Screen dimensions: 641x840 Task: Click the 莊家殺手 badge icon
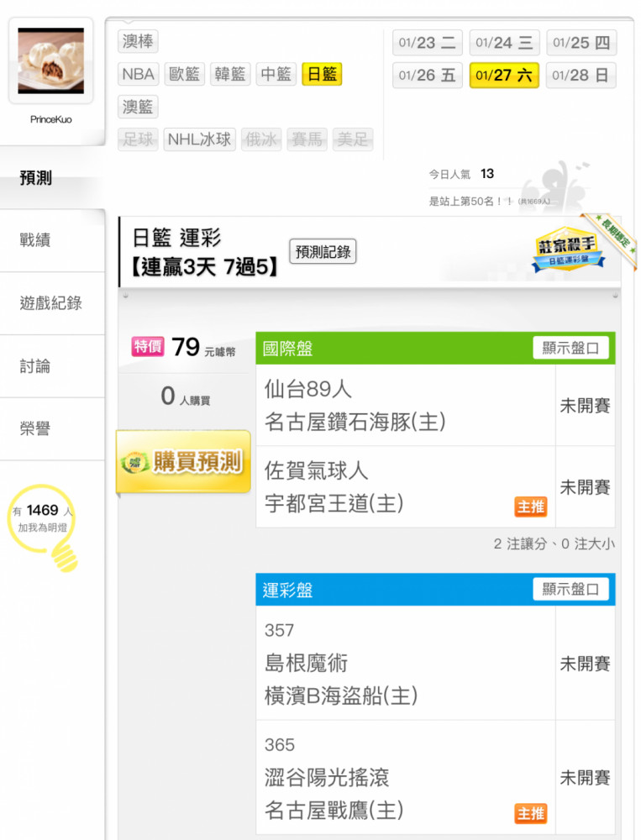coord(568,249)
